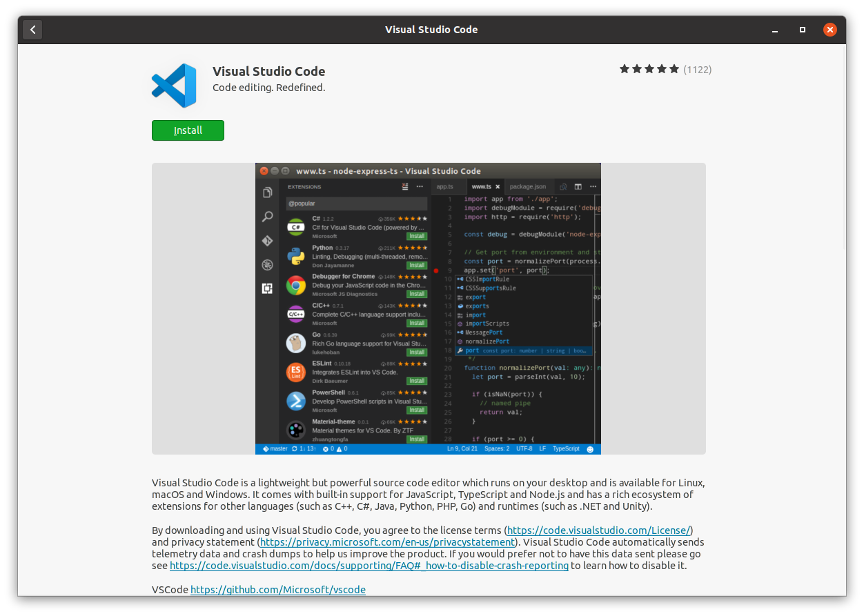Open the VS Code screenshot preview
Viewport: 864px width, 616px height.
428,308
